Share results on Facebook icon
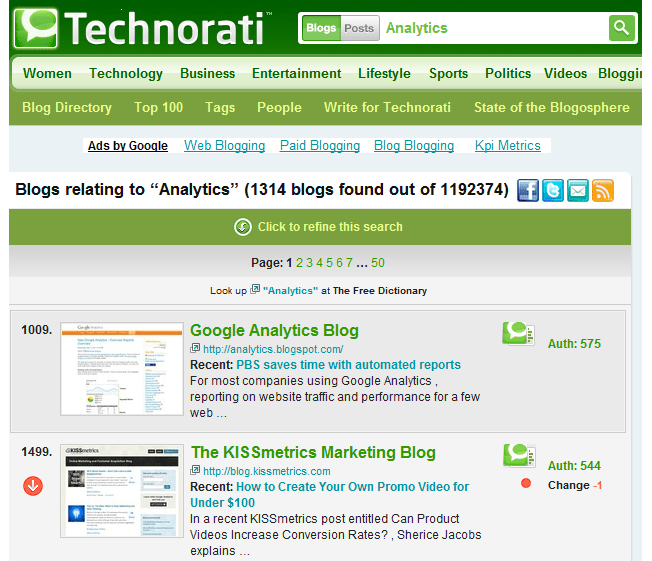Screen dimensions: 652x561 coord(528,190)
